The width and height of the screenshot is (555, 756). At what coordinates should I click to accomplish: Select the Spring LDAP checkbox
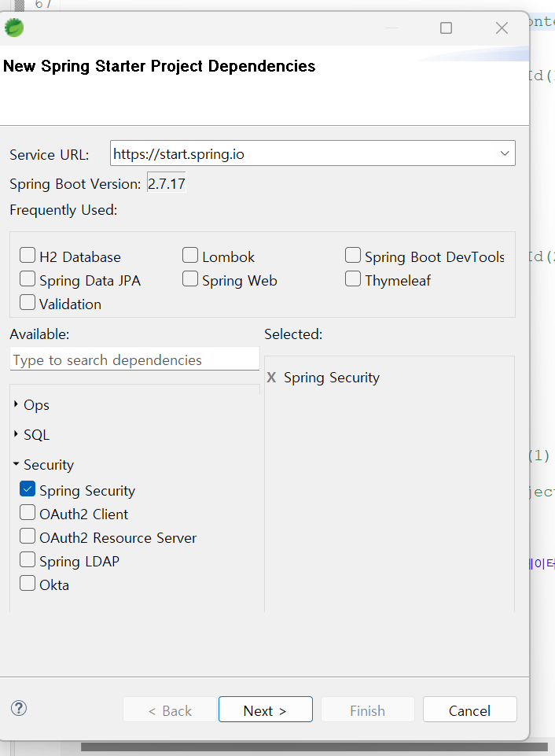(28, 560)
